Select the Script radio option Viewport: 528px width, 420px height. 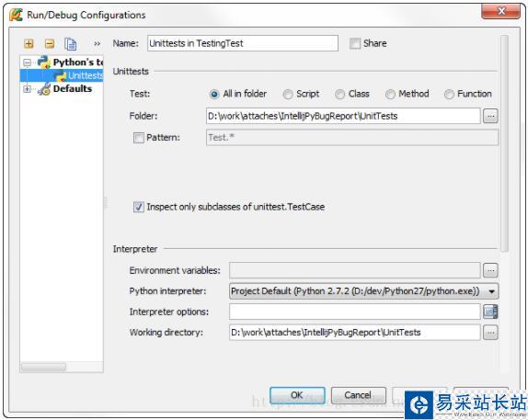(x=288, y=94)
